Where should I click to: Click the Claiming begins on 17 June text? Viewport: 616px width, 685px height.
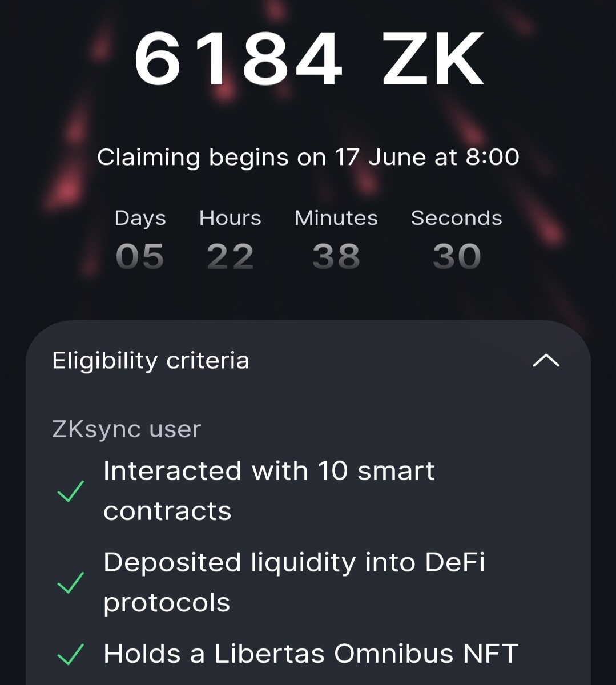point(308,157)
